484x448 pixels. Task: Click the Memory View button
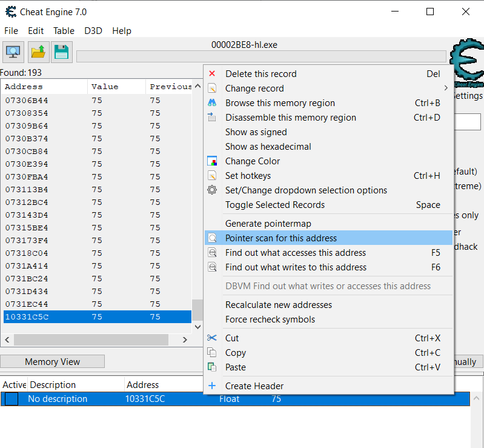pyautogui.click(x=53, y=361)
